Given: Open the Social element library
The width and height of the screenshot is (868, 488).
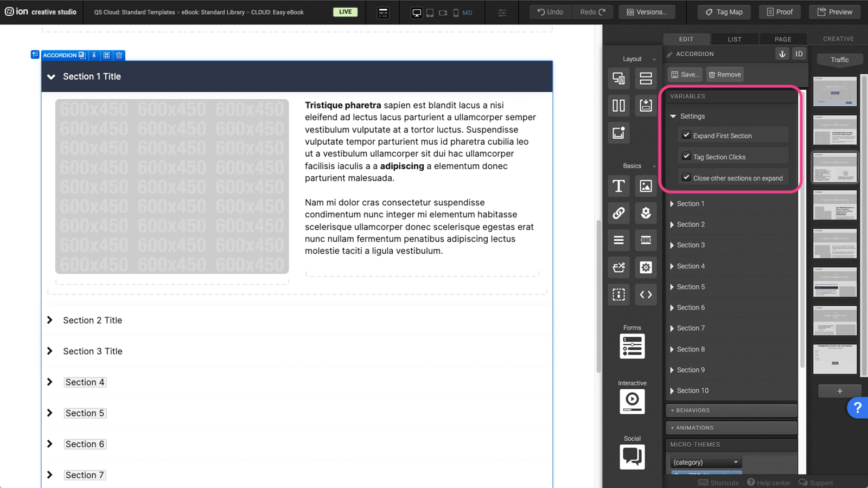Looking at the screenshot, I should coord(632,457).
